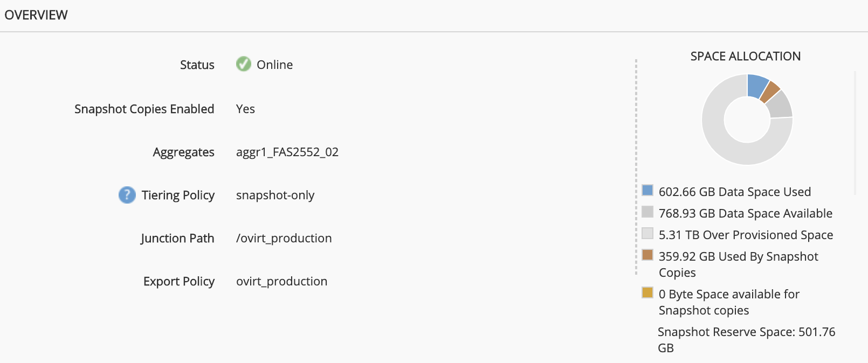868x363 pixels.
Task: Click the green Online status checkmark icon
Action: 244,64
